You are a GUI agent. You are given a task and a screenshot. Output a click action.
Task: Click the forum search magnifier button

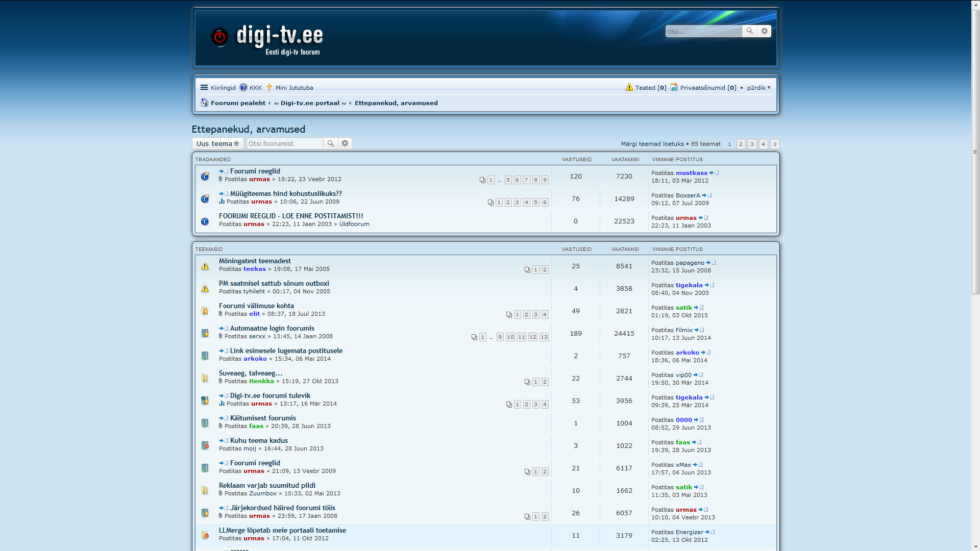(330, 143)
